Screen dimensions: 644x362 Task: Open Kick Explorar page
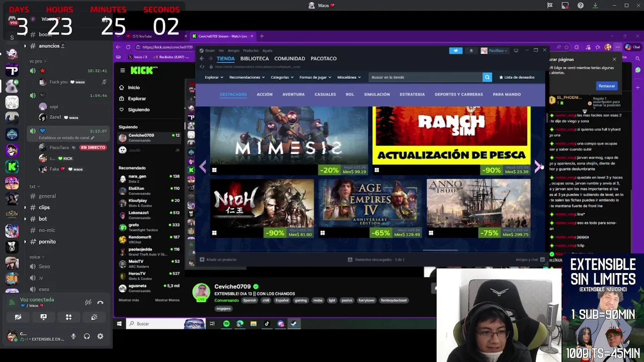click(x=132, y=99)
